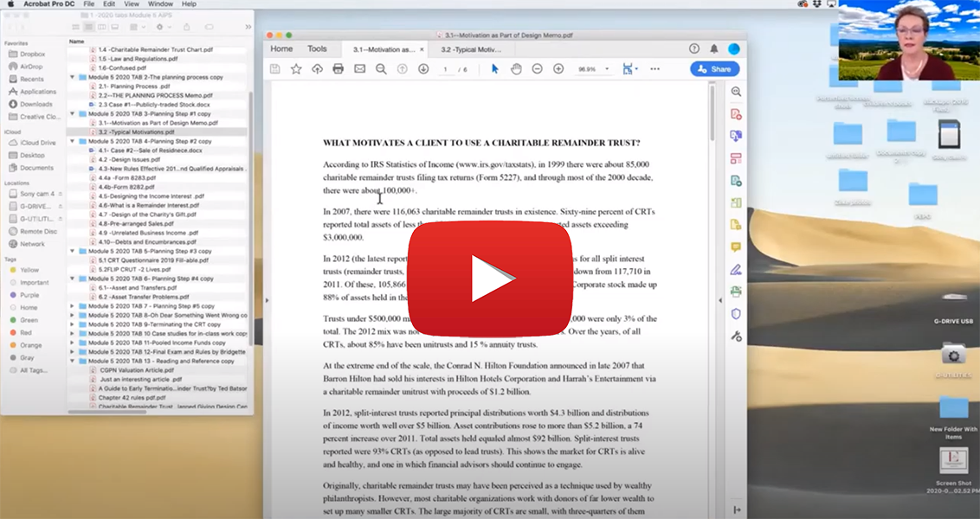Open the 96.9% zoom level dropdown
The image size is (980, 519).
point(606,69)
